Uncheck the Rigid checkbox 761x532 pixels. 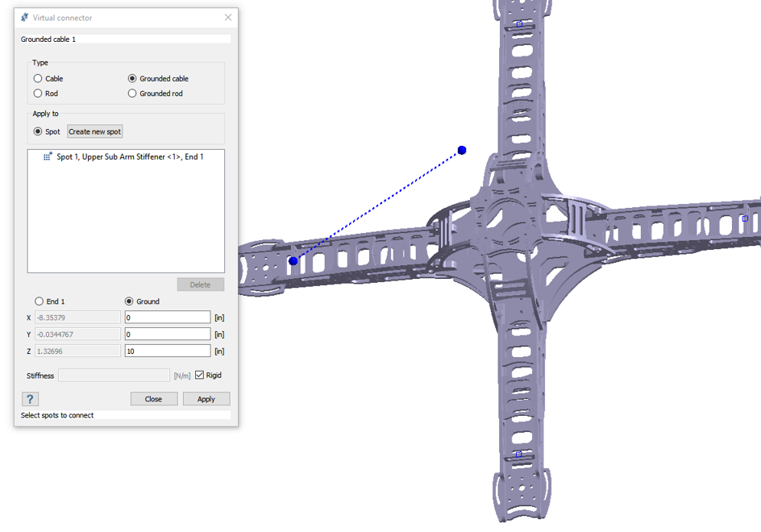[199, 375]
